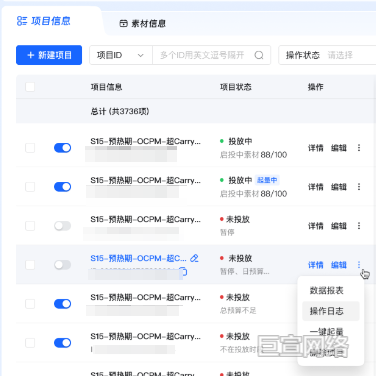Open the 项目ID dropdown
This screenshot has width=376, height=376.
pos(121,55)
